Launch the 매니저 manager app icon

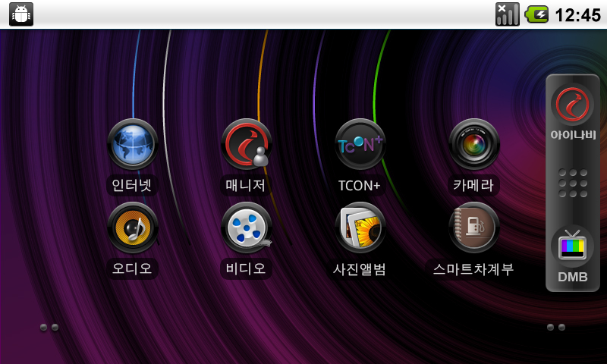246,144
